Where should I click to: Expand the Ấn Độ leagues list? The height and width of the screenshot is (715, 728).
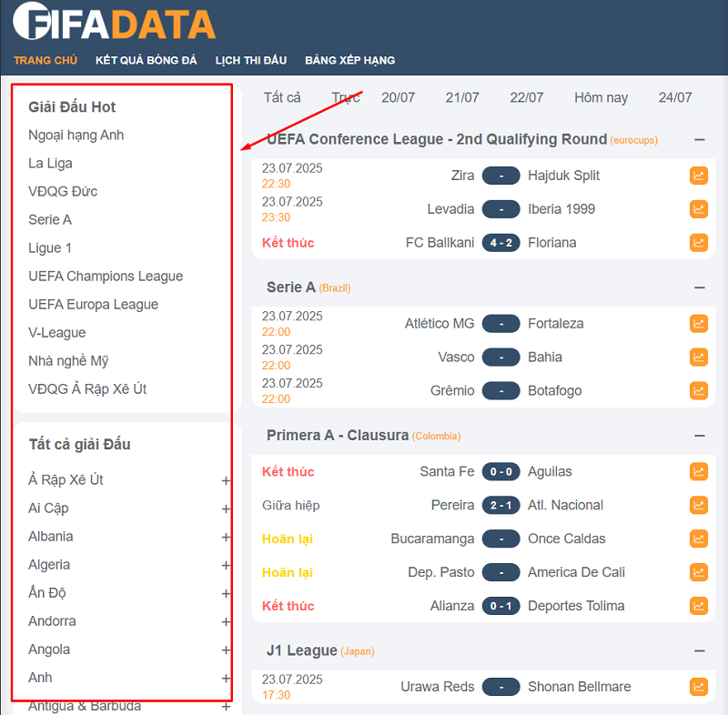pos(226,594)
